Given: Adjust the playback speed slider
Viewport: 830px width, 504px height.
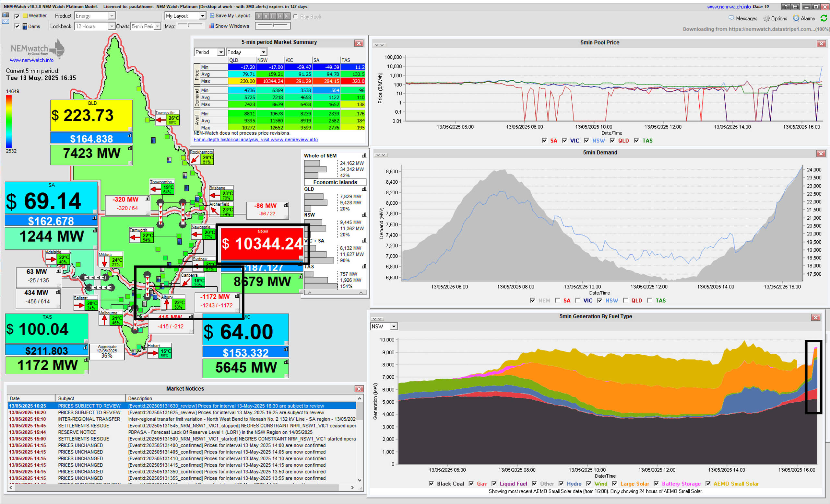Looking at the screenshot, I should pyautogui.click(x=273, y=26).
